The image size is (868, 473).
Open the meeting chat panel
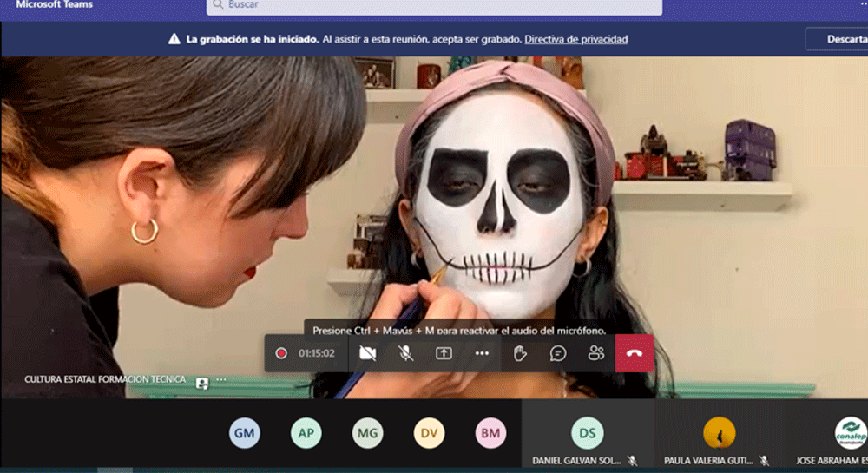pos(558,353)
